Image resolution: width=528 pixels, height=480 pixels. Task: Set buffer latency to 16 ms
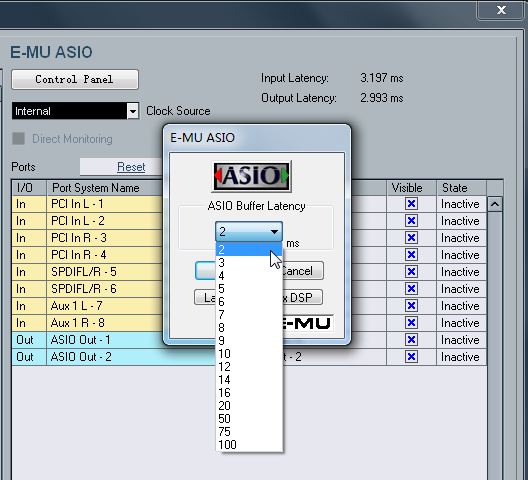point(249,392)
